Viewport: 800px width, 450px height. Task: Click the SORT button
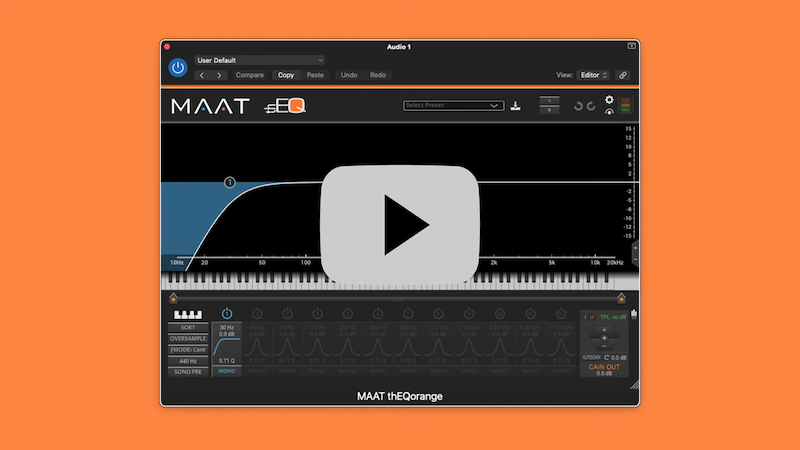[188, 328]
